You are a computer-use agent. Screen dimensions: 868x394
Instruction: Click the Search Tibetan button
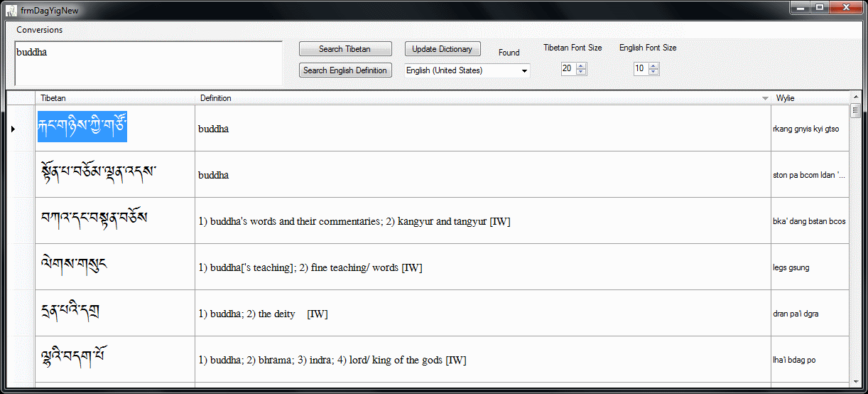tap(345, 49)
